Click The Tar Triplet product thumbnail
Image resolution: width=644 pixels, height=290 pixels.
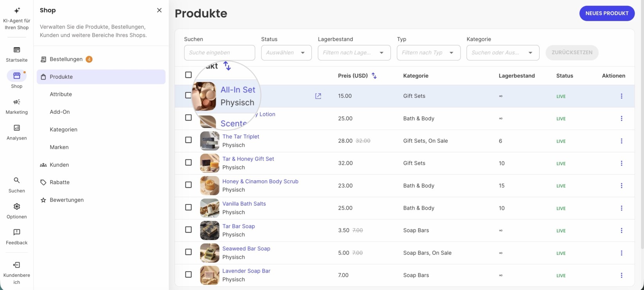(x=210, y=141)
